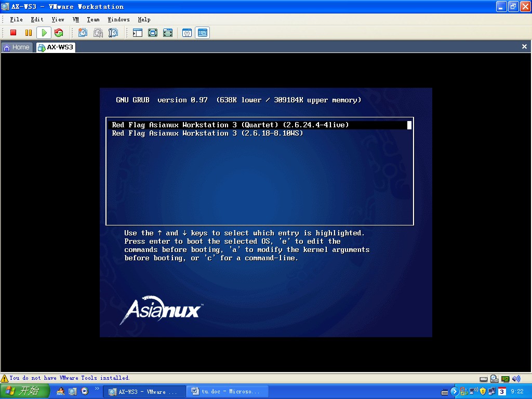Click the two-computer network connection tray icon

click(492, 392)
